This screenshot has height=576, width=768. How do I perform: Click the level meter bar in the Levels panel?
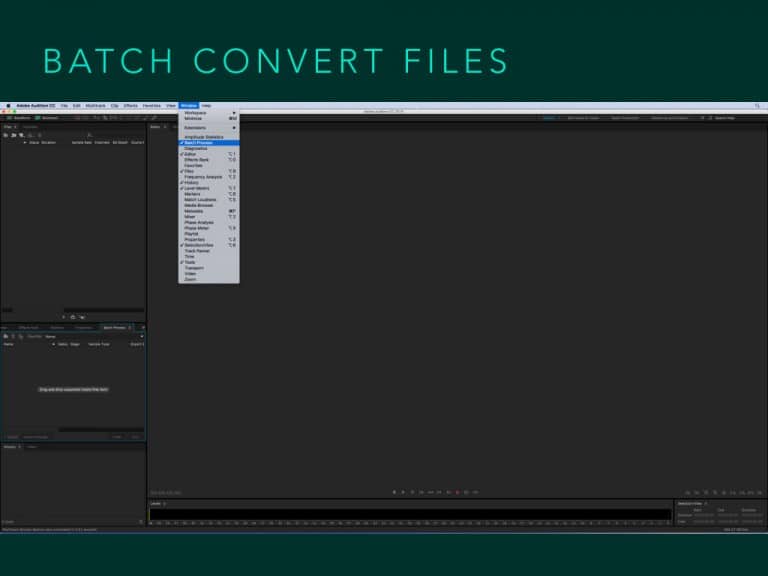410,514
